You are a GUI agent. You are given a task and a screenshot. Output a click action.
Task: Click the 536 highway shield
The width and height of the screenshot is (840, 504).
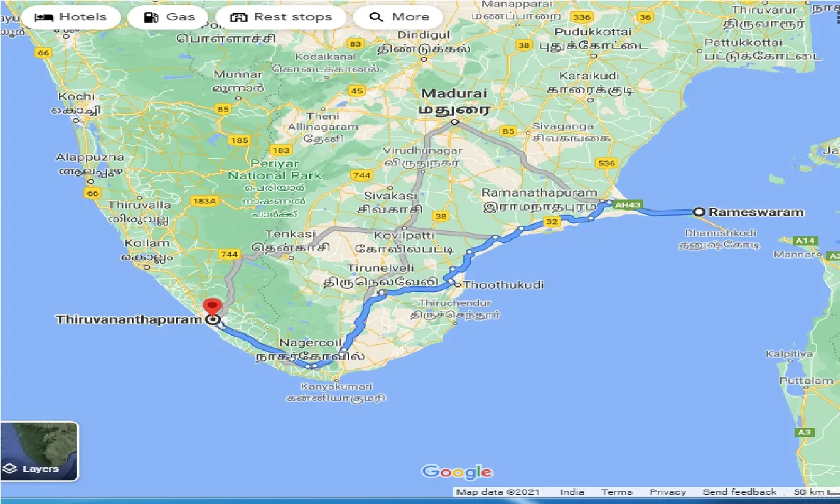607,163
